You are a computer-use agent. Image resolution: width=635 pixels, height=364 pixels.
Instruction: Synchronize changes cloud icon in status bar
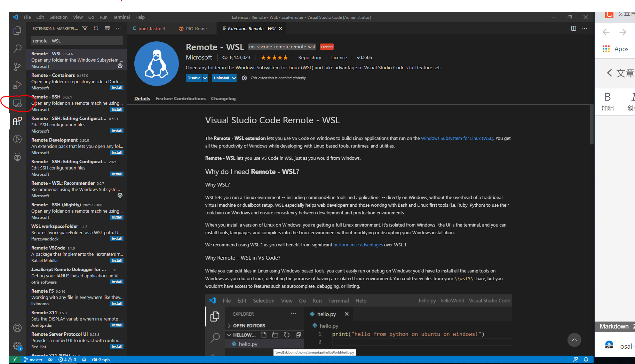coord(50,359)
